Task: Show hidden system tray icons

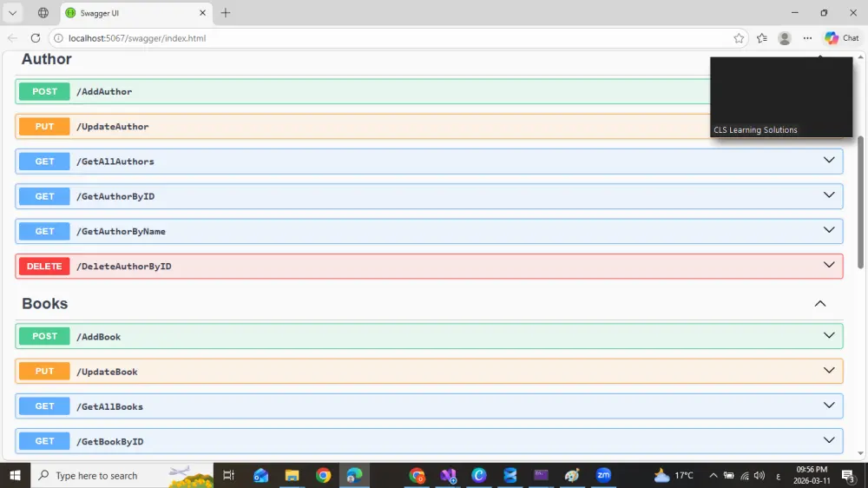Action: pos(713,475)
